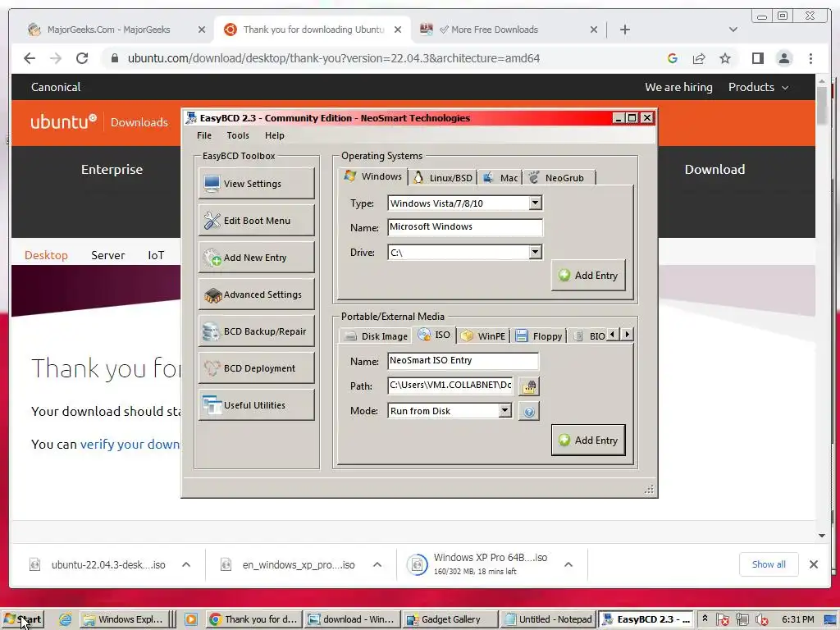Show more media tabs right arrow
Screen dimensions: 840x630
627,335
